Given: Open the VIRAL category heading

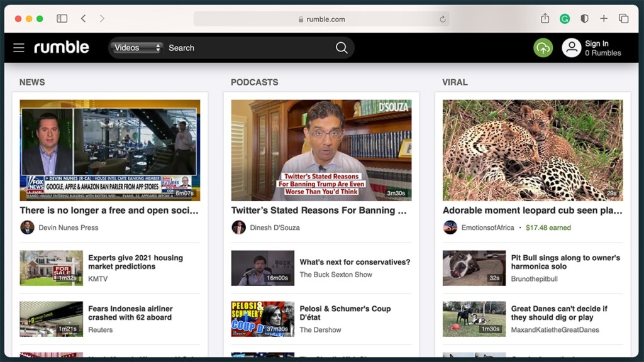Looking at the screenshot, I should coord(455,82).
